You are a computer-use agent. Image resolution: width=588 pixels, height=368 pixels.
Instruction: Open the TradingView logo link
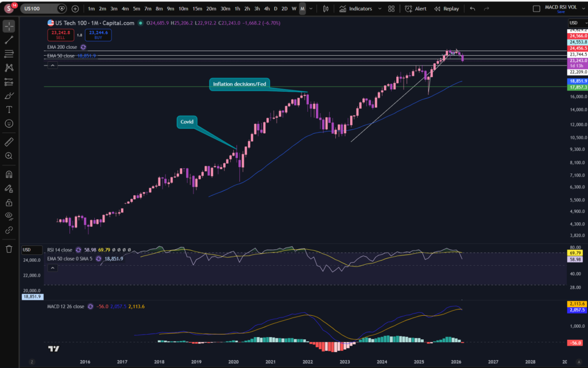(x=53, y=349)
